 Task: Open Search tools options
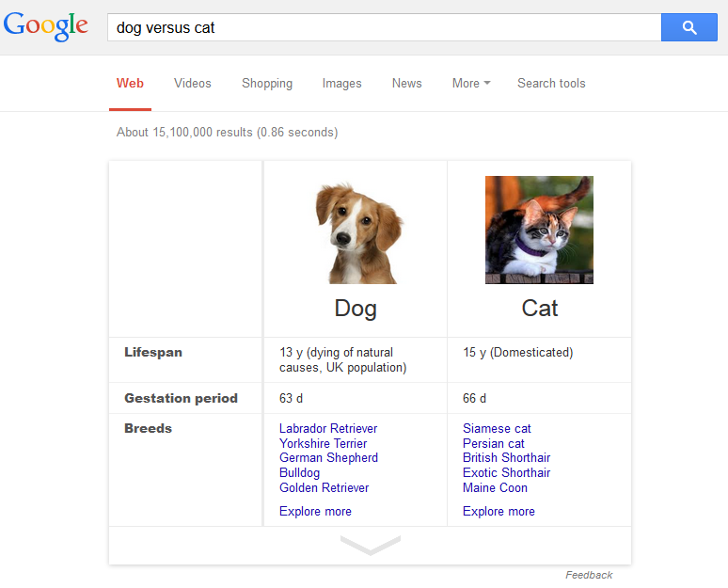(551, 83)
